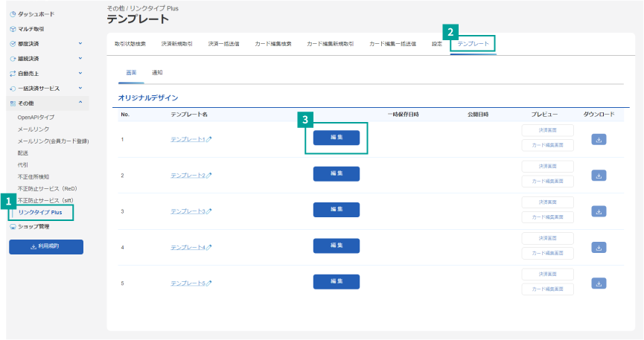The image size is (644, 340).
Task: Open the 設定 tab
Action: (x=436, y=44)
